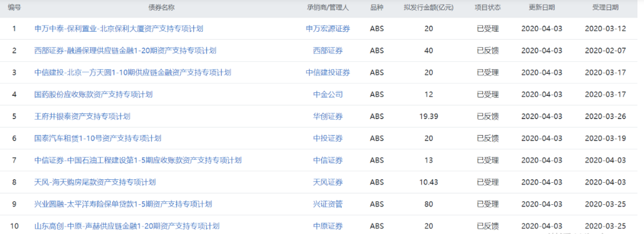This screenshot has width=644, height=234.
Task: Select amount cell 19.39
Action: (x=429, y=116)
